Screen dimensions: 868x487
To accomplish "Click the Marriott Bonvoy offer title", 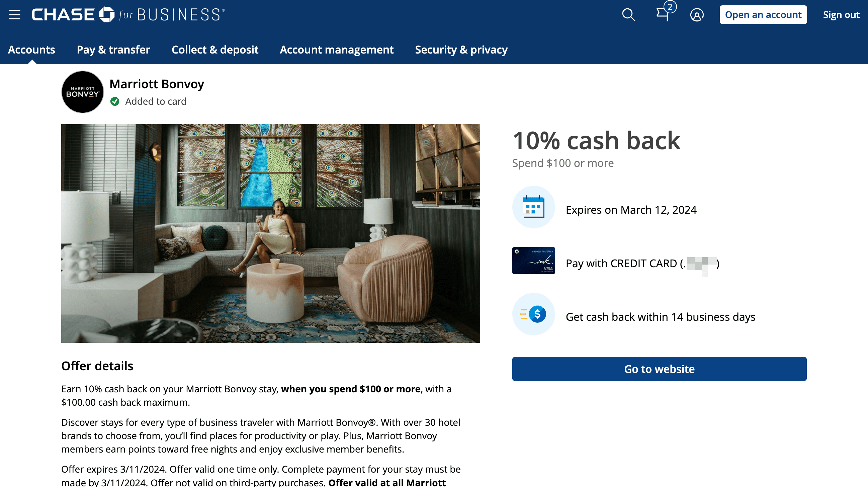I will [157, 84].
